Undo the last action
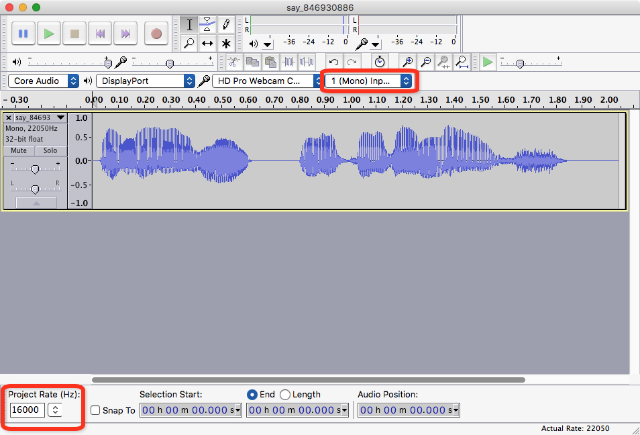 (x=333, y=62)
